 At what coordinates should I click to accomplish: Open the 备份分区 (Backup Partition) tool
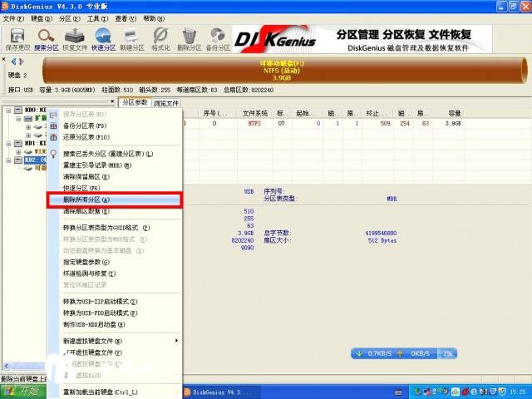click(219, 39)
